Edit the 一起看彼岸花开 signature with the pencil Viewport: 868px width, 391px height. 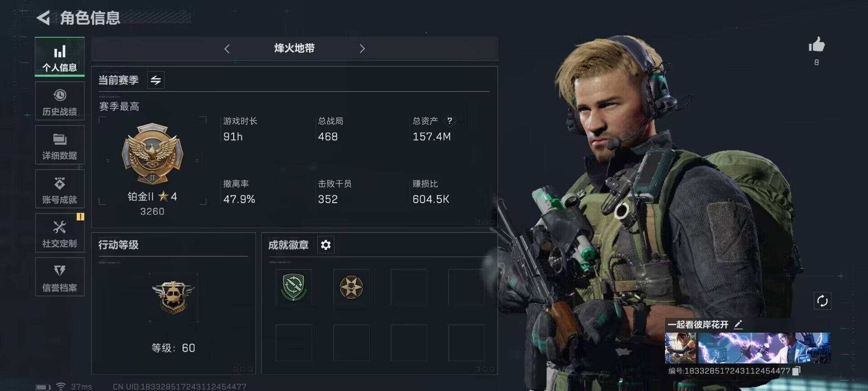point(738,324)
